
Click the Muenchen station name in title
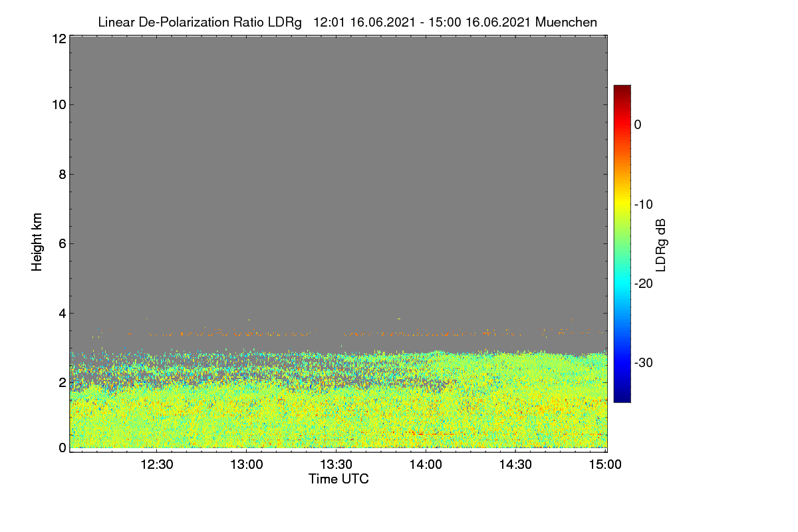(x=566, y=23)
